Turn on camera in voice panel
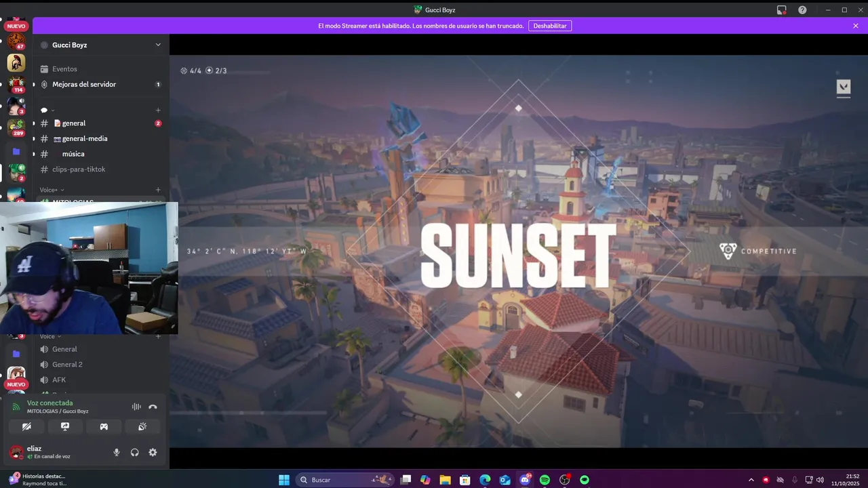The image size is (868, 488). point(26,426)
